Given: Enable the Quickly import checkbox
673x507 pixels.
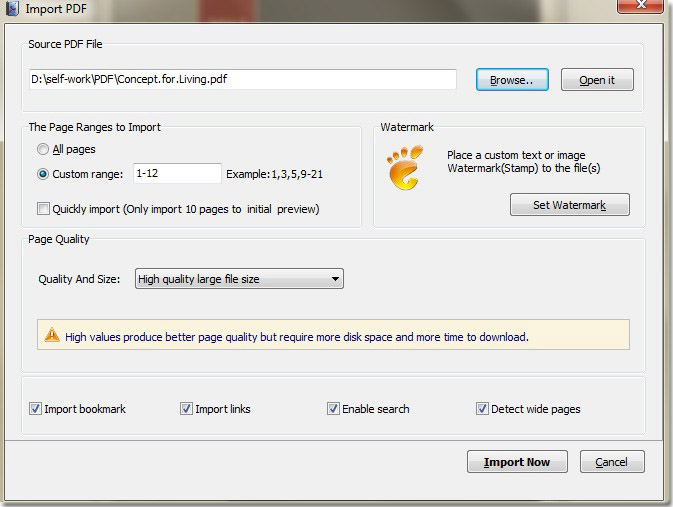Looking at the screenshot, I should 43,209.
